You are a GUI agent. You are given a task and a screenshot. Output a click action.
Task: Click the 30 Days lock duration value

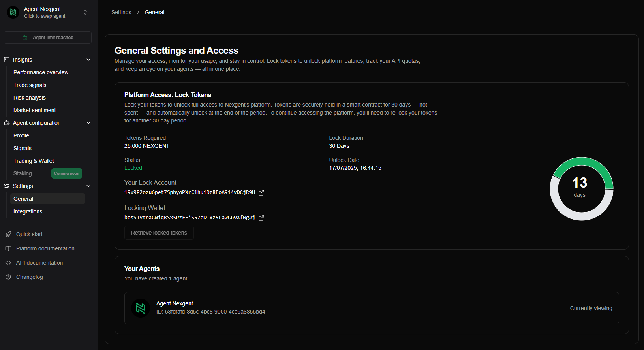coord(339,146)
